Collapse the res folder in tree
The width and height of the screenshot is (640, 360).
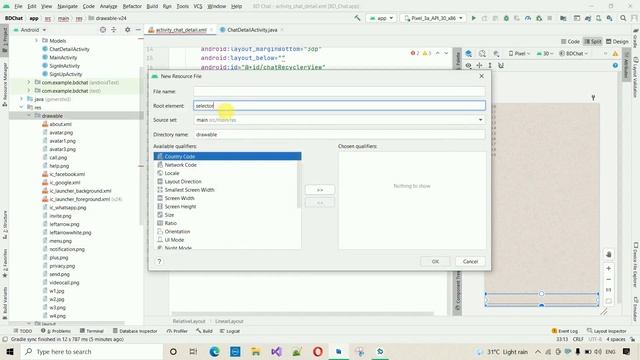click(x=22, y=107)
